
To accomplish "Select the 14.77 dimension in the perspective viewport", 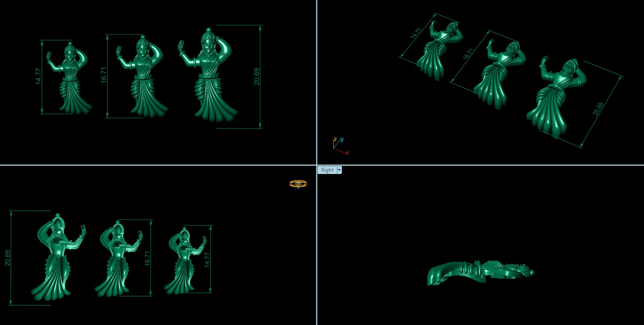I will (x=417, y=34).
